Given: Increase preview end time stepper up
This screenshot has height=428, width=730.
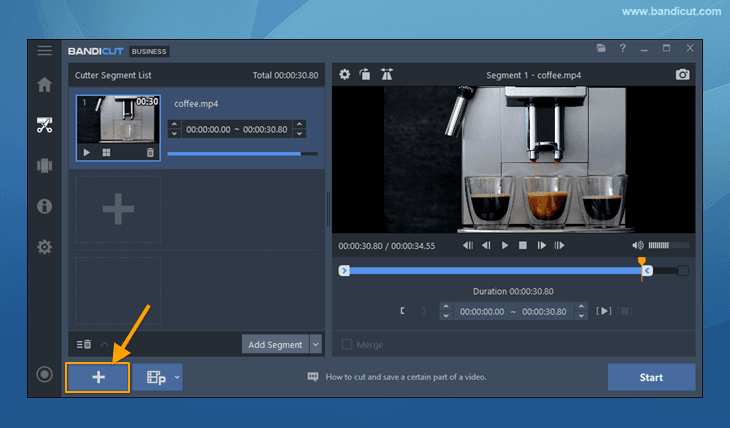Looking at the screenshot, I should 581,306.
